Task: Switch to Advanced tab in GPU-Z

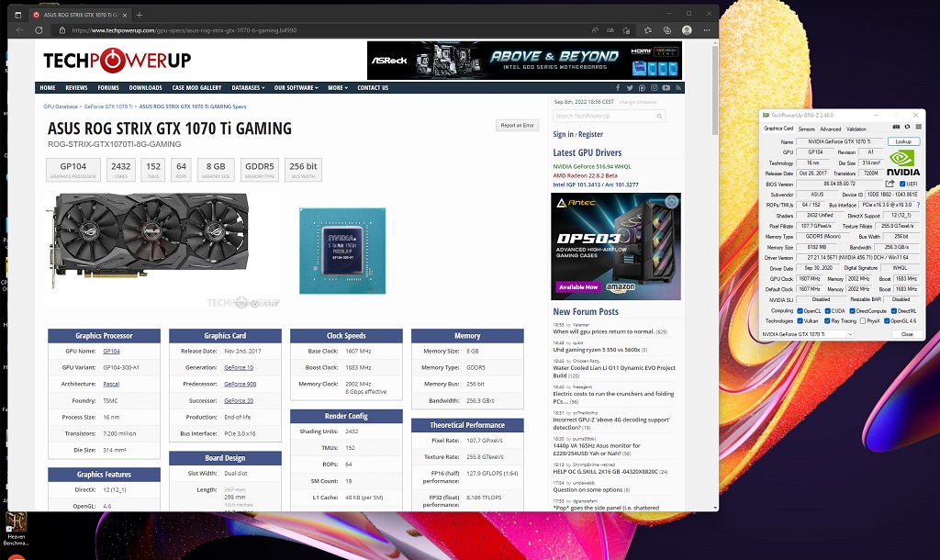Action: pos(830,129)
